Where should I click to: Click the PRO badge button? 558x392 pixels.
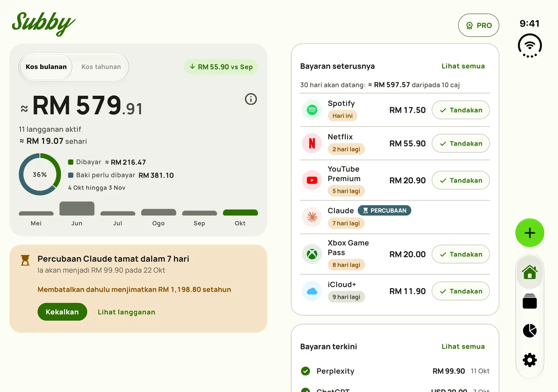tap(479, 25)
